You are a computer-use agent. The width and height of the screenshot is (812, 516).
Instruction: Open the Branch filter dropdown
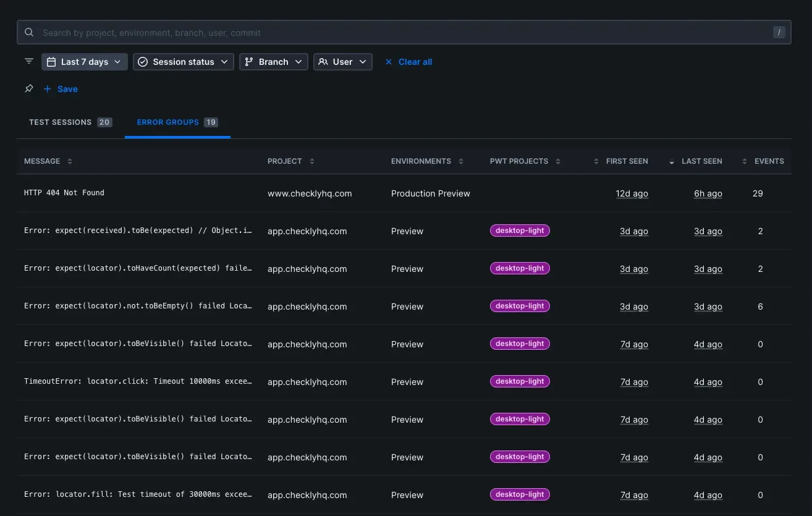273,62
